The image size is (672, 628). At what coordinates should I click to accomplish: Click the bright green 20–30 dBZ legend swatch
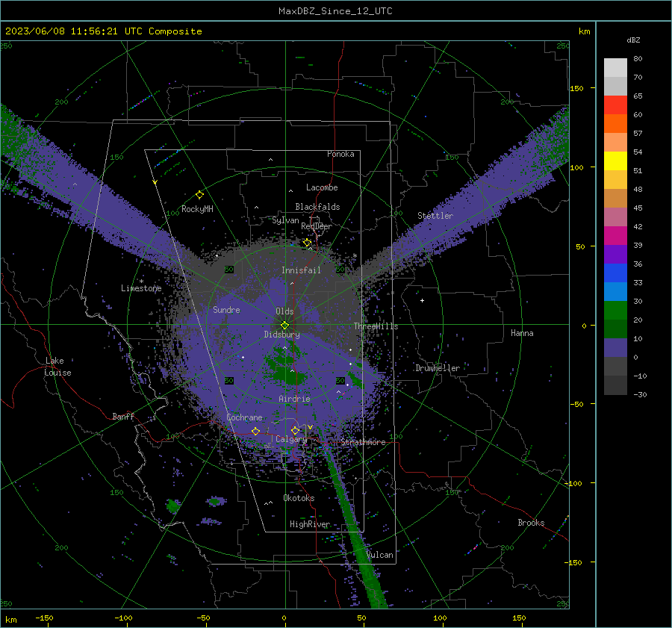coord(615,311)
